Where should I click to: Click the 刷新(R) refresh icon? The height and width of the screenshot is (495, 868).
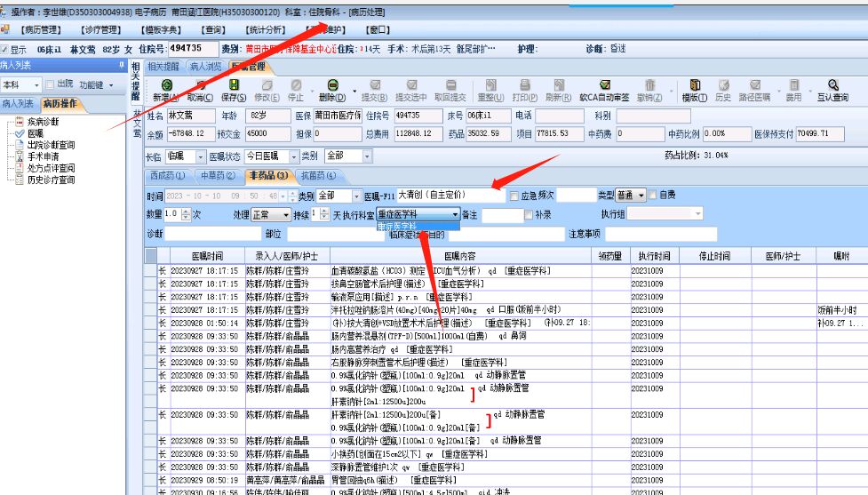(x=559, y=85)
